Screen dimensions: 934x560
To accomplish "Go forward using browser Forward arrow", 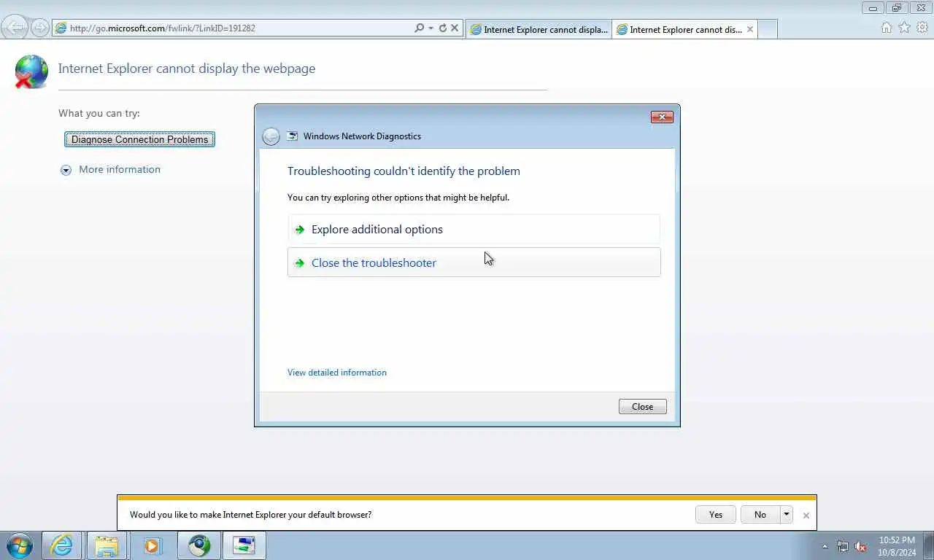I will point(39,28).
